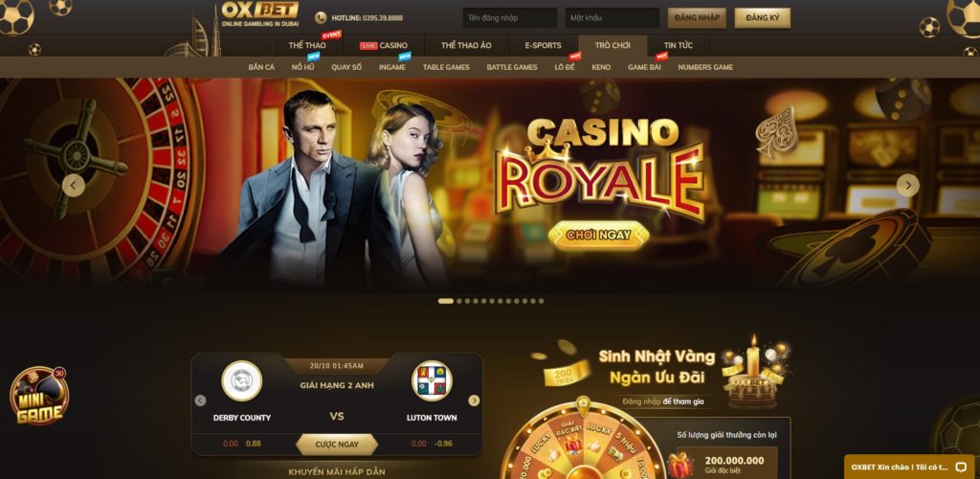Advance to the next banner slide
Viewport: 980px width, 479px height.
point(907,185)
